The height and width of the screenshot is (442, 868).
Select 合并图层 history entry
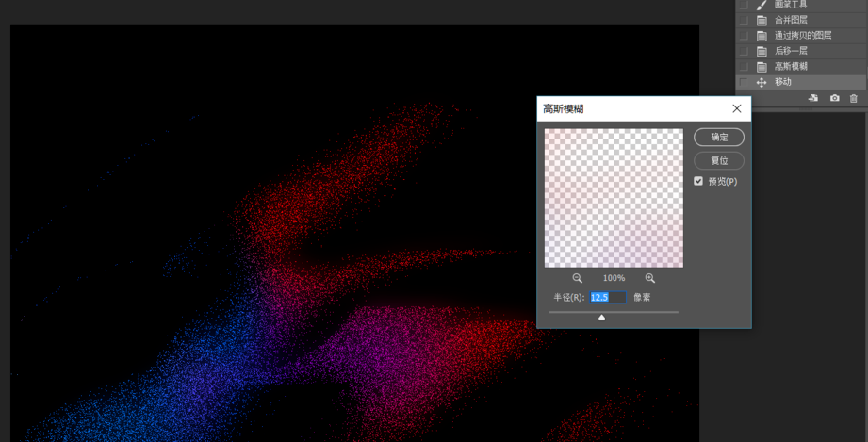[791, 20]
